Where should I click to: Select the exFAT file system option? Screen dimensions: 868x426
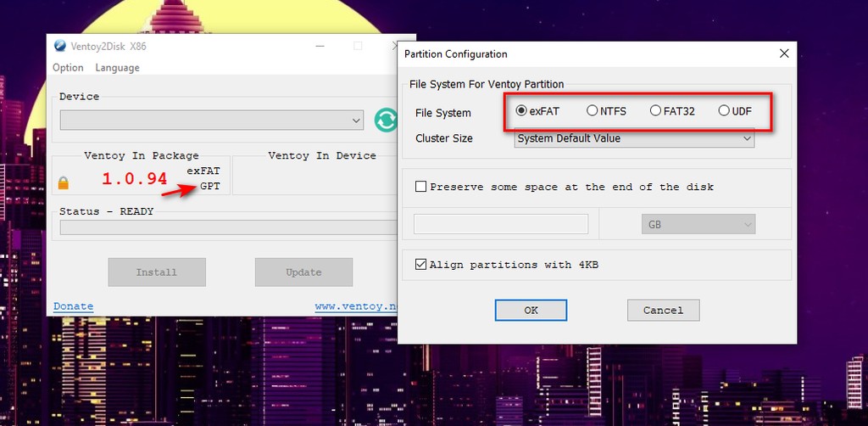click(x=537, y=111)
